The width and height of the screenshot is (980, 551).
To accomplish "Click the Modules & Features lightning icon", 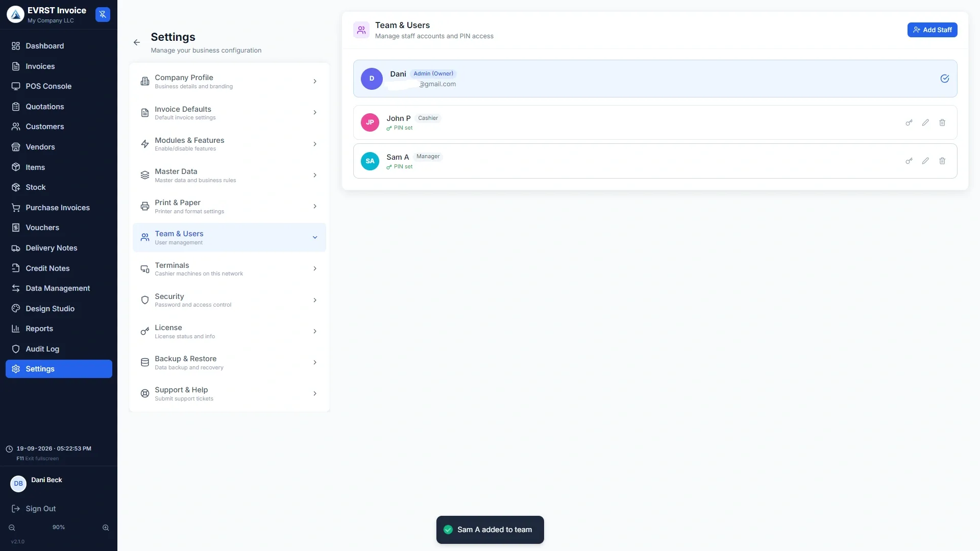I will point(145,144).
